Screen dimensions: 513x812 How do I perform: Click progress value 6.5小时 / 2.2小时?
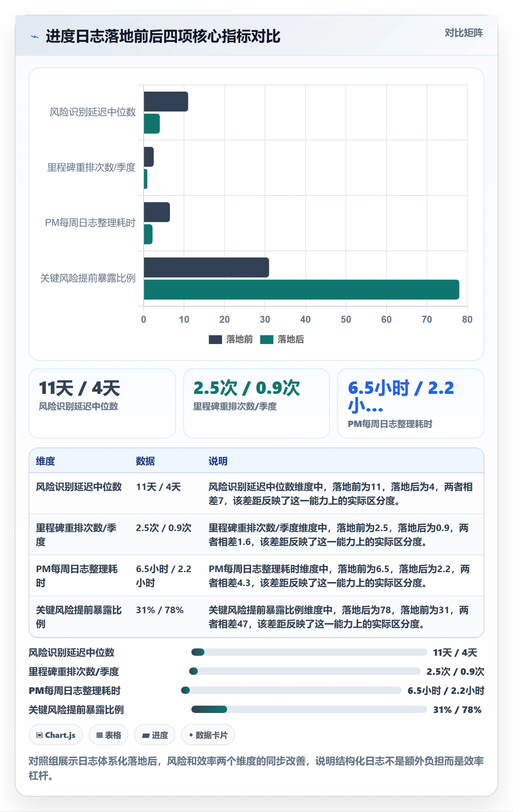(446, 691)
